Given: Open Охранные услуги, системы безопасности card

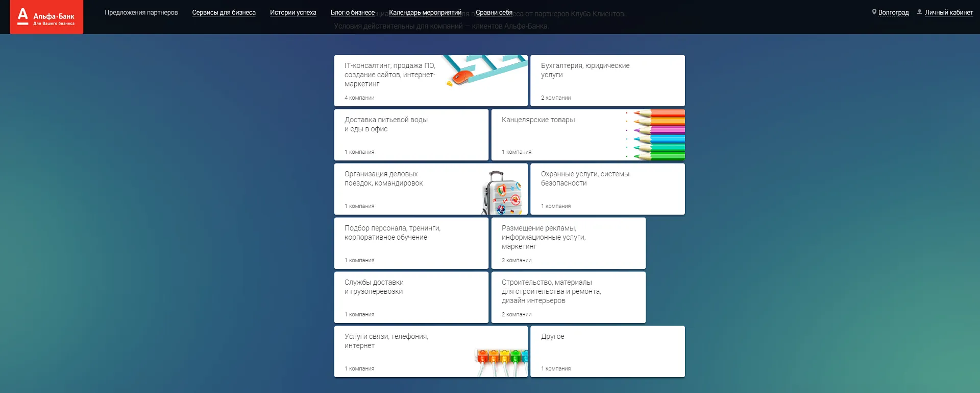Looking at the screenshot, I should 607,189.
